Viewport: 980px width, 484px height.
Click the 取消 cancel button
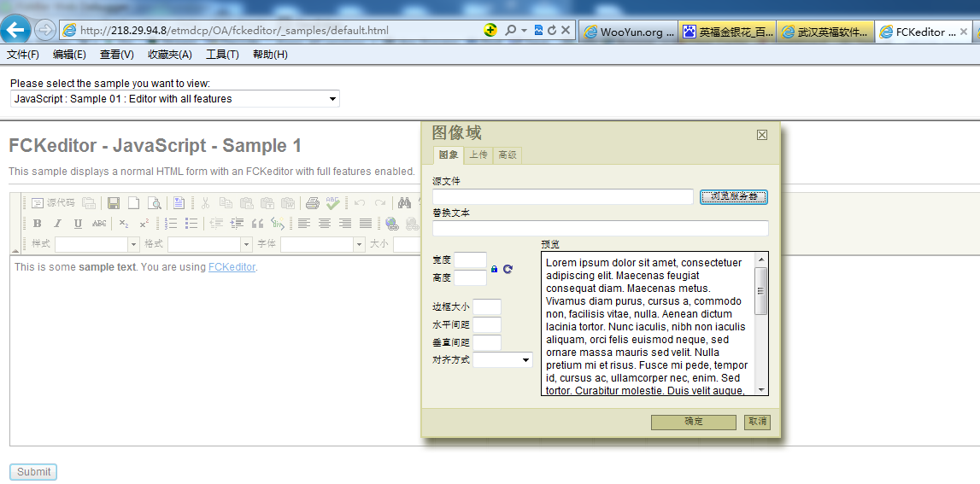coord(758,422)
